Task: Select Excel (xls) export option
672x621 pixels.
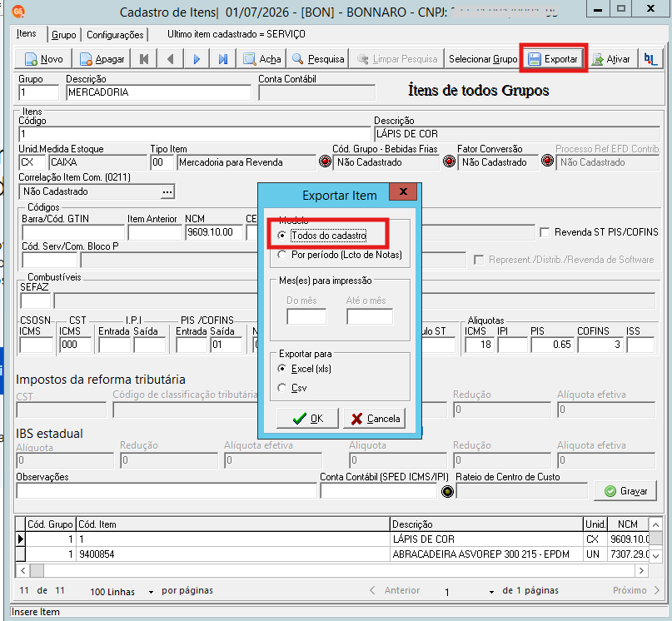Action: (x=305, y=369)
